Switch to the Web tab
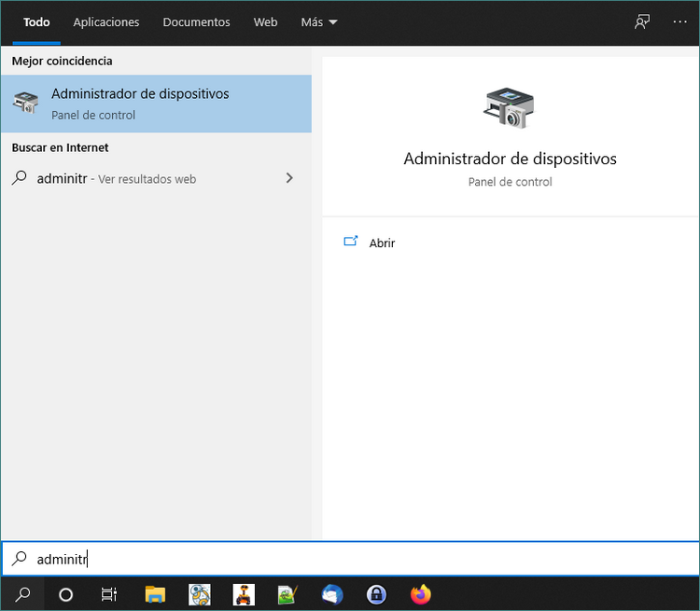 (x=265, y=21)
